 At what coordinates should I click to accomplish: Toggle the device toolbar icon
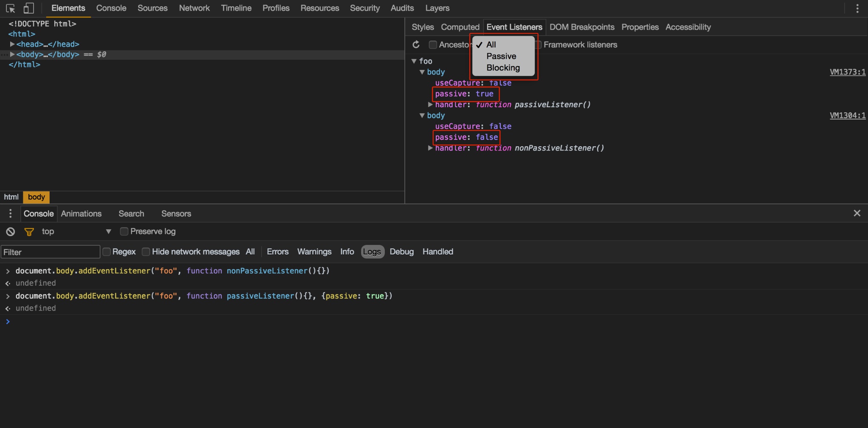[x=28, y=8]
